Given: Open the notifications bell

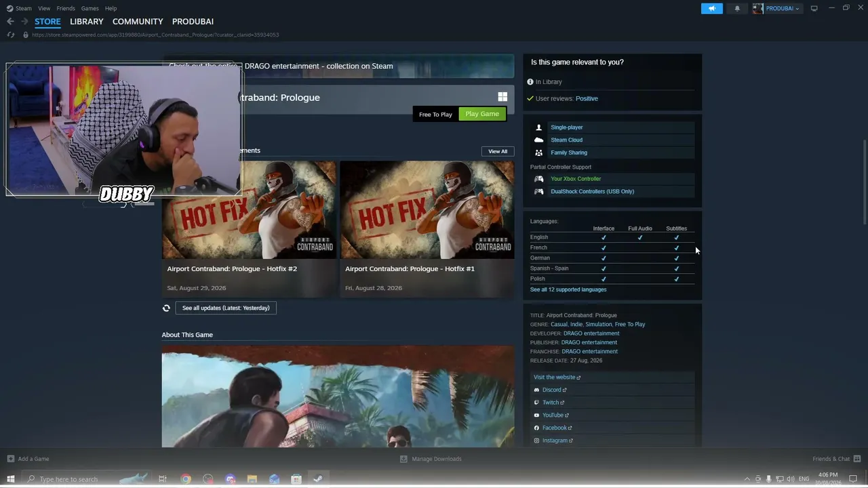Looking at the screenshot, I should 737,8.
